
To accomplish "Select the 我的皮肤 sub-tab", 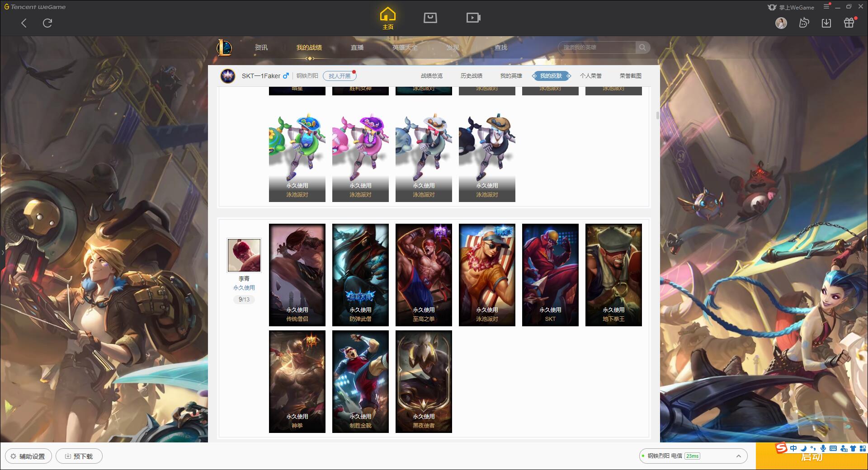I will coord(551,76).
